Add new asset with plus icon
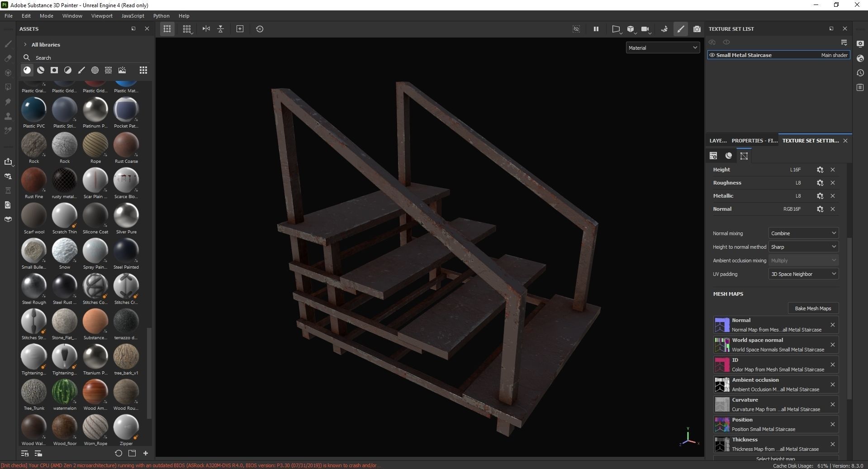 [146, 453]
